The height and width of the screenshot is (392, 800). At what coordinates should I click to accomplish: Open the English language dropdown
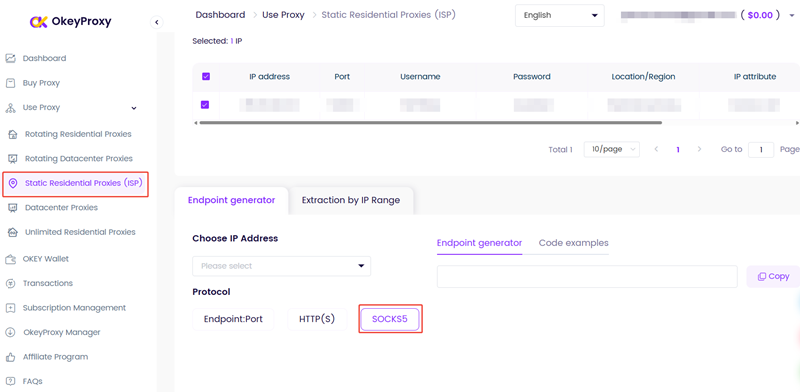pos(560,15)
